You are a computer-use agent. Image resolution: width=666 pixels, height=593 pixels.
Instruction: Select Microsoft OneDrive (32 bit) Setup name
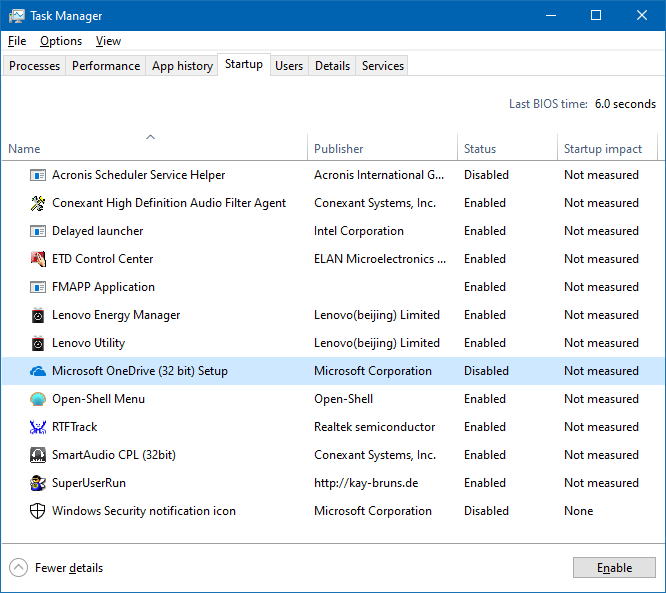point(140,371)
